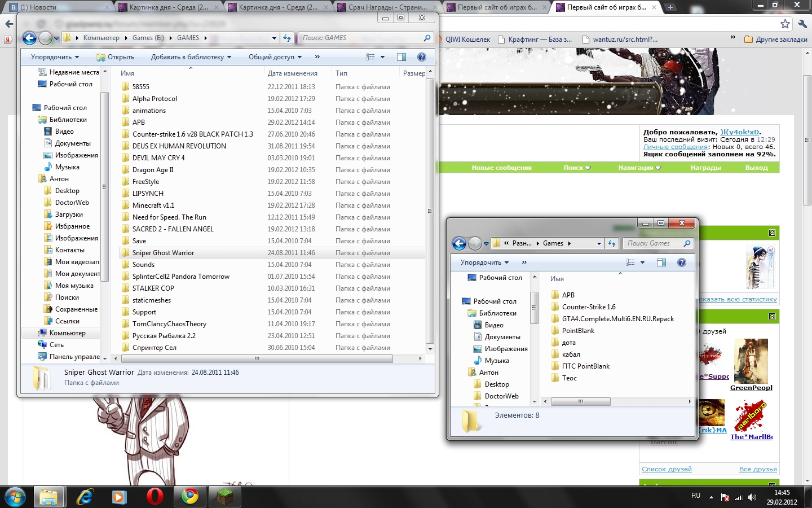Open the view options dropdown in GAMES window

click(x=382, y=57)
